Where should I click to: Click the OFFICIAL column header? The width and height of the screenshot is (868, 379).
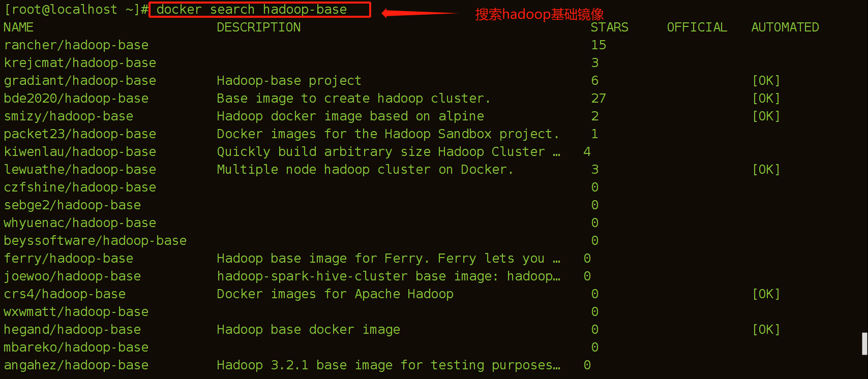pyautogui.click(x=697, y=27)
